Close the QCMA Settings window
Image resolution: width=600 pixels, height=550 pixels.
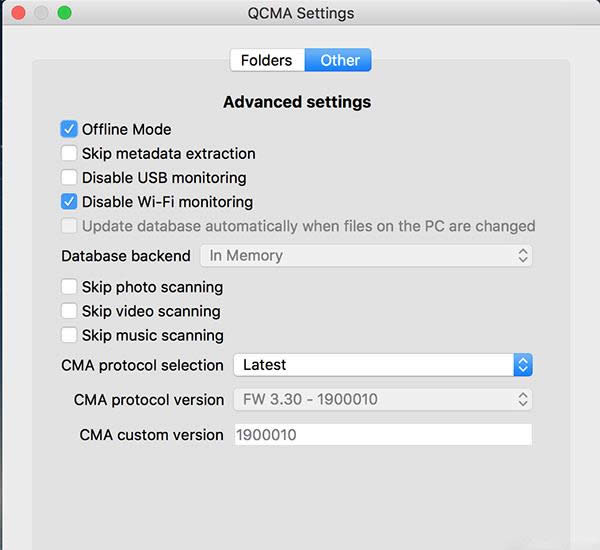point(20,13)
